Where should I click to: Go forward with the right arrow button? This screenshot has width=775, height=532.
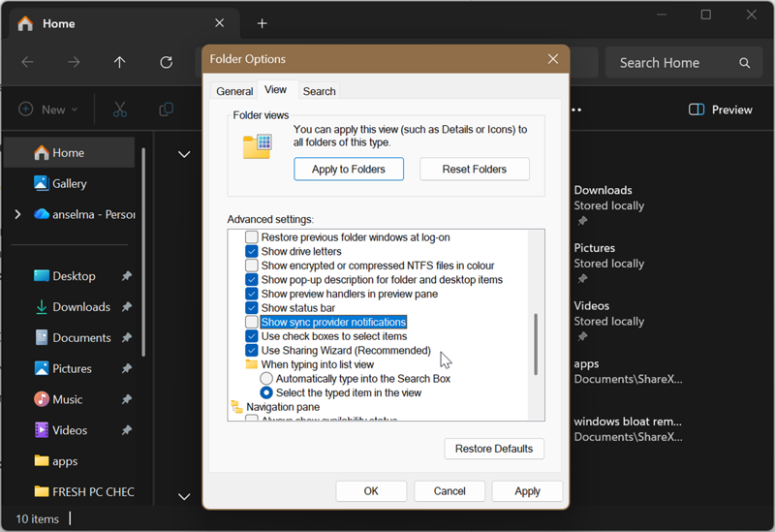pos(74,62)
